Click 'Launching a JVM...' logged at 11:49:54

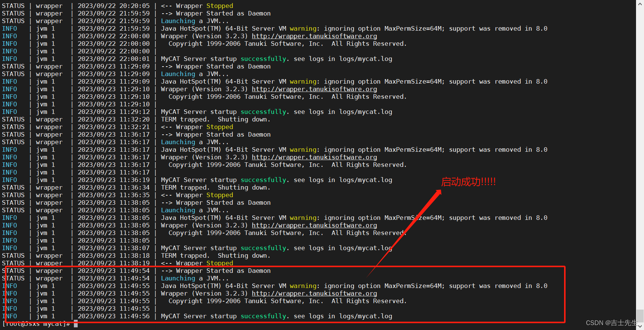195,279
